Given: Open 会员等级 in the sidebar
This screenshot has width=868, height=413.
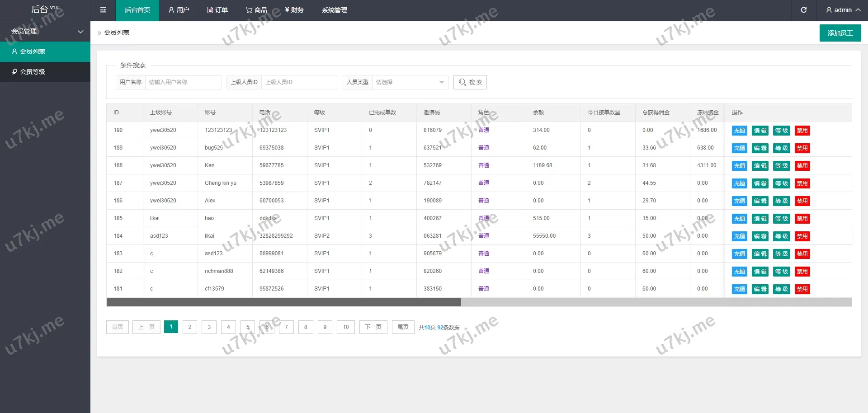Looking at the screenshot, I should (33, 72).
